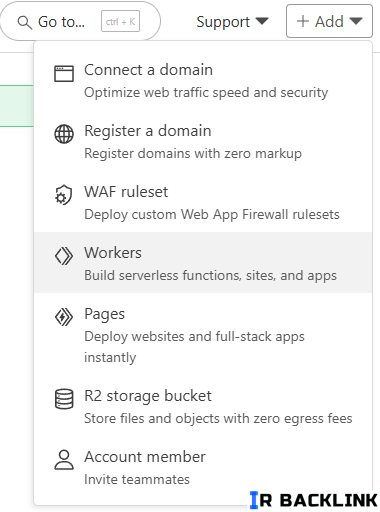Click the plus icon in Add button
The width and height of the screenshot is (380, 512).
click(x=303, y=21)
